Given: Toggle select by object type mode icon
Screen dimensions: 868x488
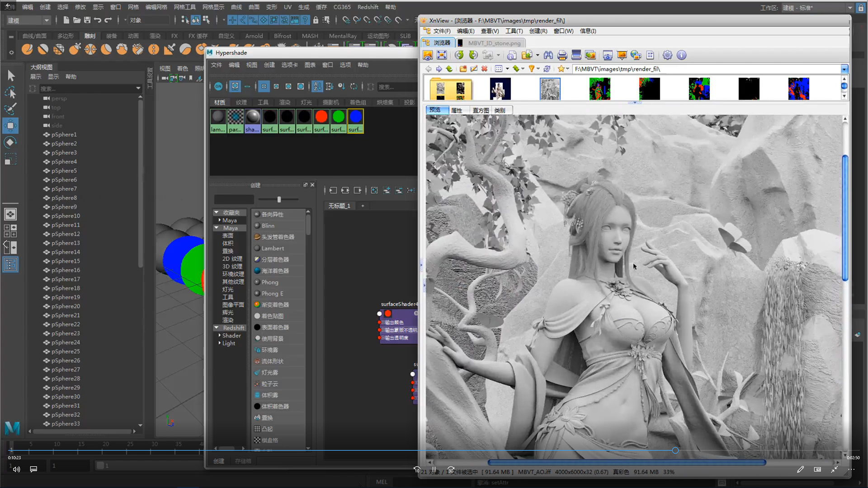Looking at the screenshot, I should pos(196,20).
